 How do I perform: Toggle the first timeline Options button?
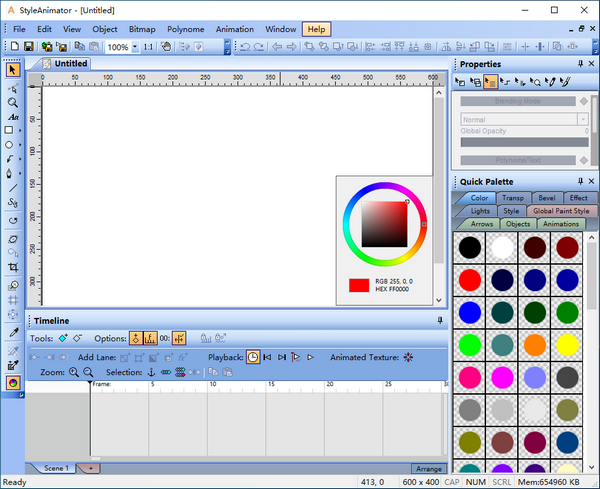pyautogui.click(x=136, y=339)
